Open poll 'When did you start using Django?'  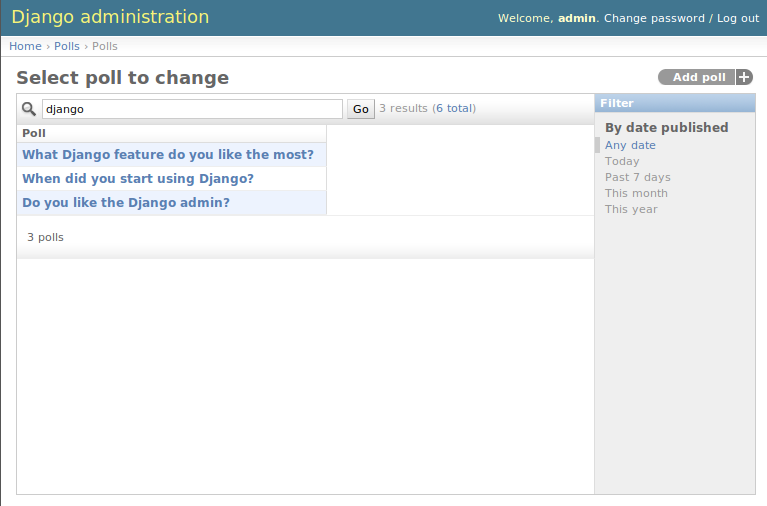click(138, 178)
